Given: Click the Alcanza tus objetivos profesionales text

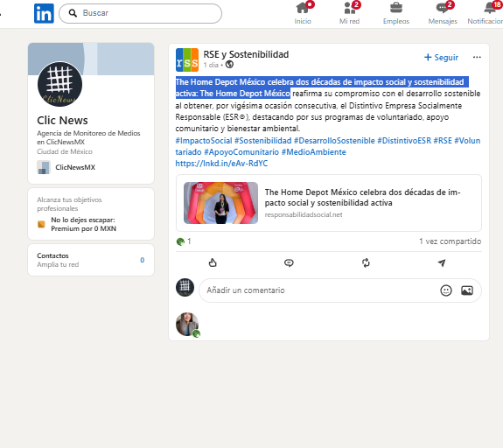Looking at the screenshot, I should tap(69, 204).
